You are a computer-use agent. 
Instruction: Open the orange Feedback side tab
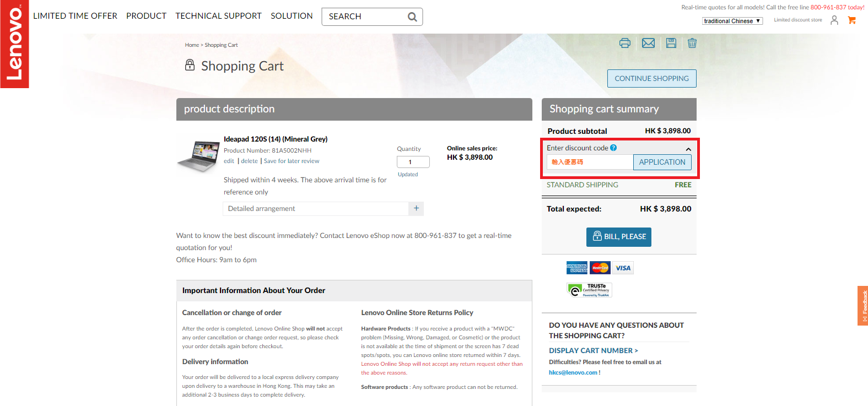863,306
